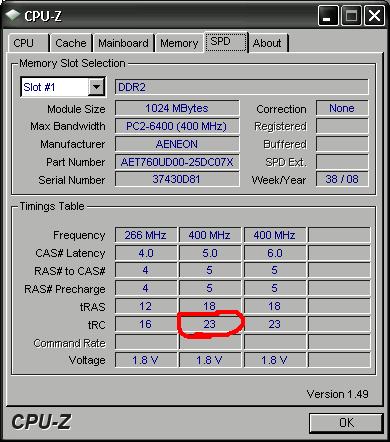390x442 pixels.
Task: Click the Week/Year value 38 / 08
Action: click(342, 179)
